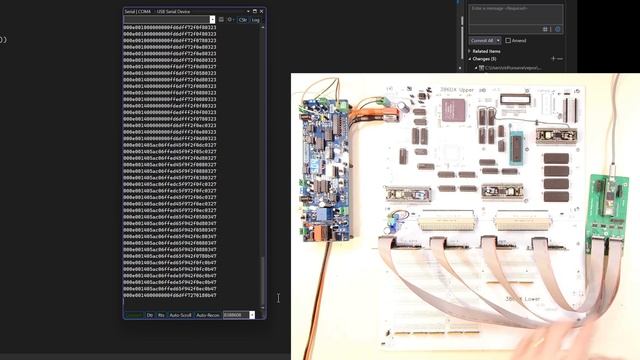This screenshot has width=640, height=360.
Task: Click the Serial | COM4 window title
Action: [138, 11]
